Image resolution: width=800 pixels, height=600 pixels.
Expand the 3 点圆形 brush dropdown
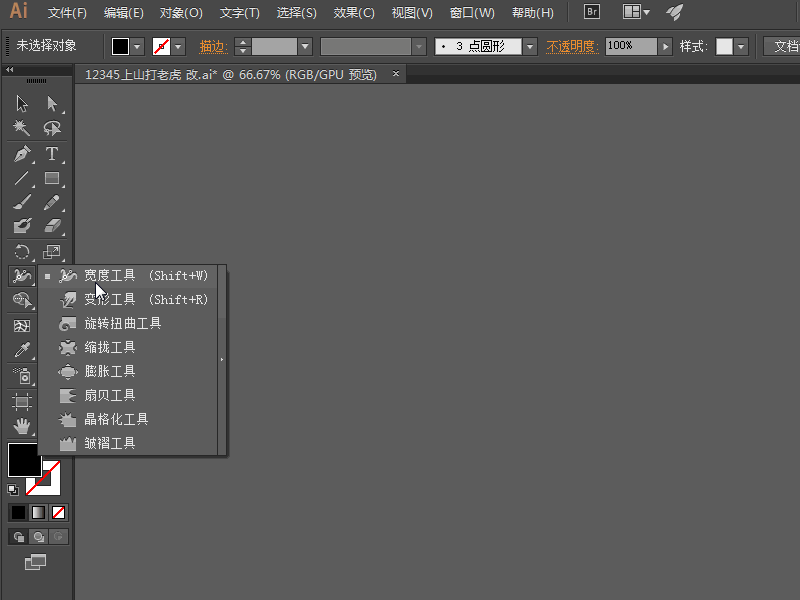pyautogui.click(x=530, y=47)
